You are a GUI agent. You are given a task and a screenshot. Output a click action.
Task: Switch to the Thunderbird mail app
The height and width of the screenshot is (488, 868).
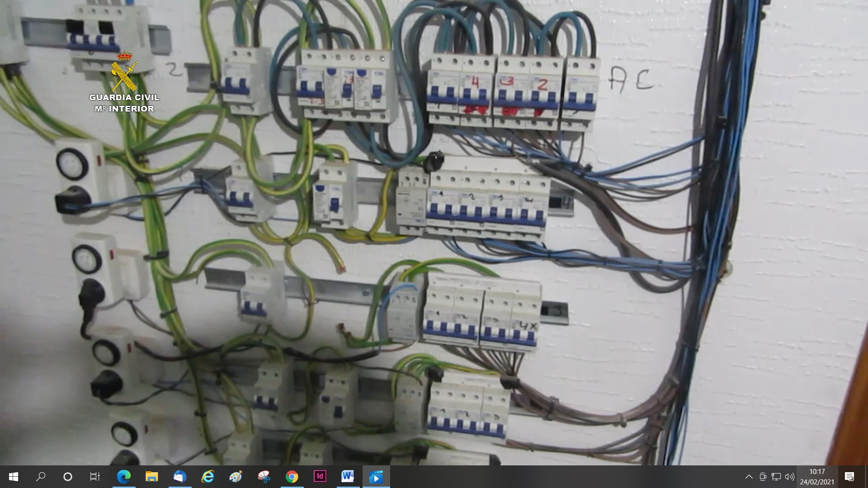[x=179, y=477]
